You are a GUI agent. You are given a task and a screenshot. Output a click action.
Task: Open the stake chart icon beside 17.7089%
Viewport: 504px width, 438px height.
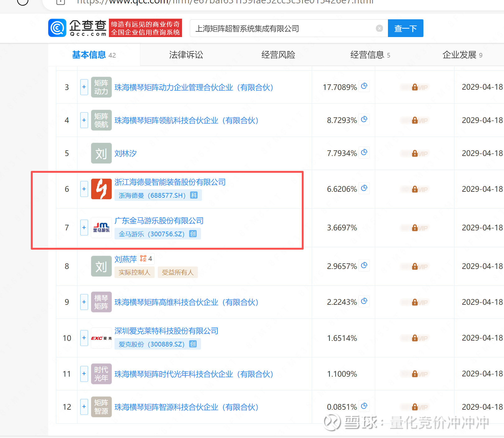click(364, 86)
